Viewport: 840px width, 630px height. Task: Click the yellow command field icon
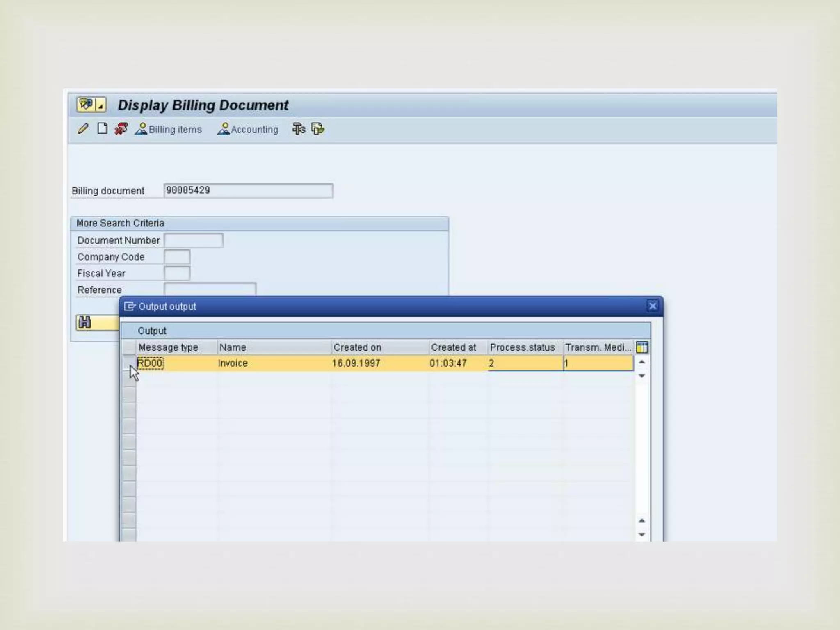click(86, 105)
